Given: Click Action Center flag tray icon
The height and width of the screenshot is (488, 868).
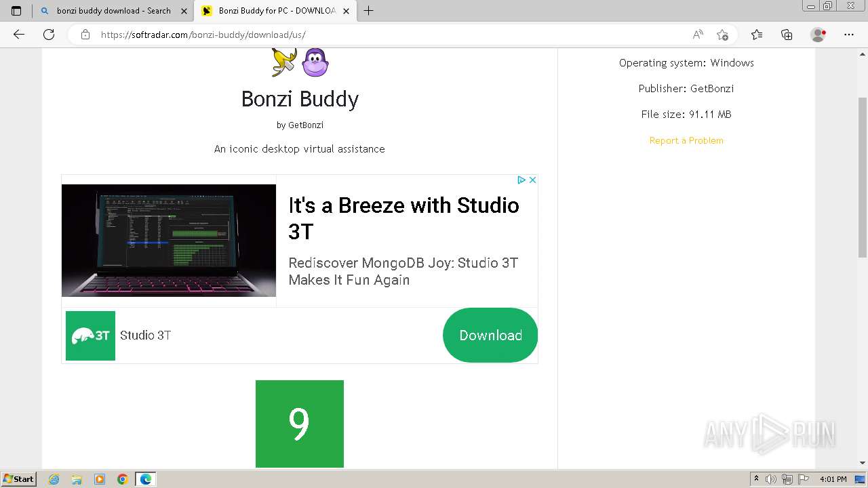Looking at the screenshot, I should (x=804, y=479).
